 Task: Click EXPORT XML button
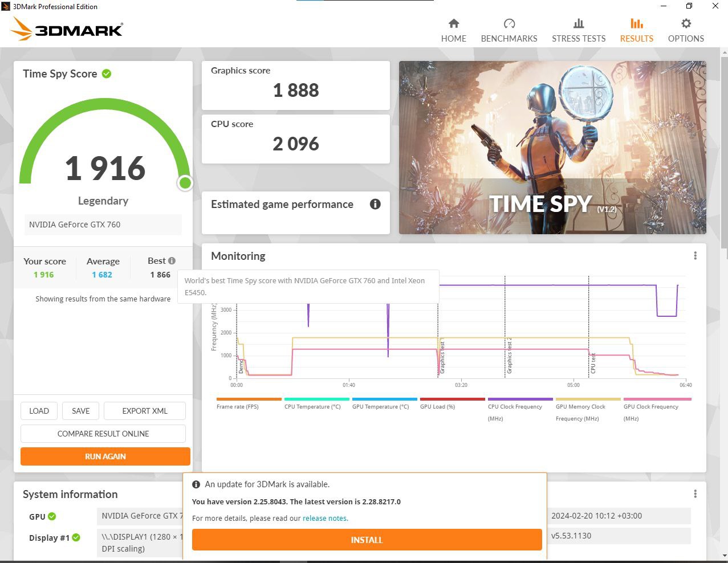[x=145, y=411]
